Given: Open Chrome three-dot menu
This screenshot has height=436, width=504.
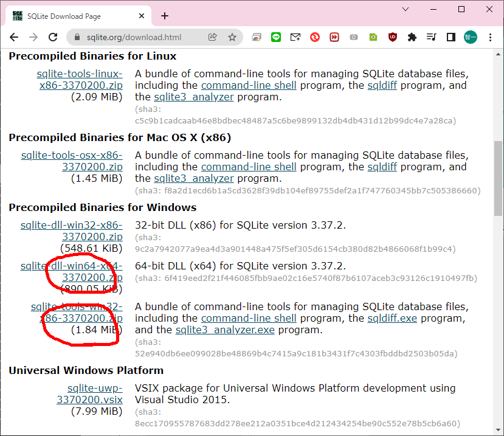Looking at the screenshot, I should pyautogui.click(x=491, y=37).
